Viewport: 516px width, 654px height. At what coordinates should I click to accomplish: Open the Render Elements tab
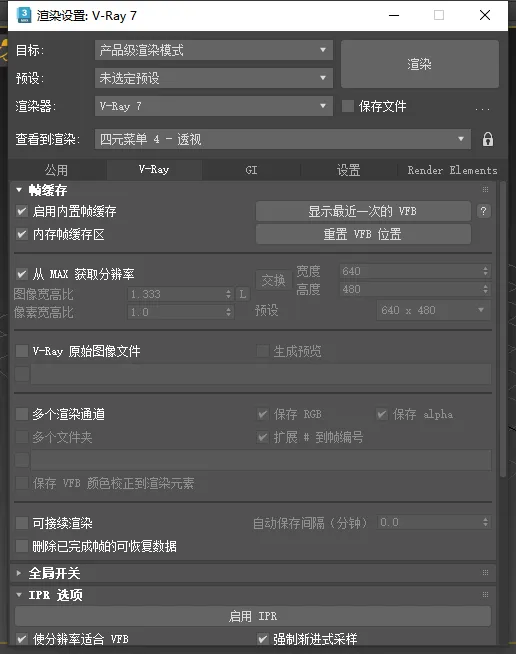452,170
